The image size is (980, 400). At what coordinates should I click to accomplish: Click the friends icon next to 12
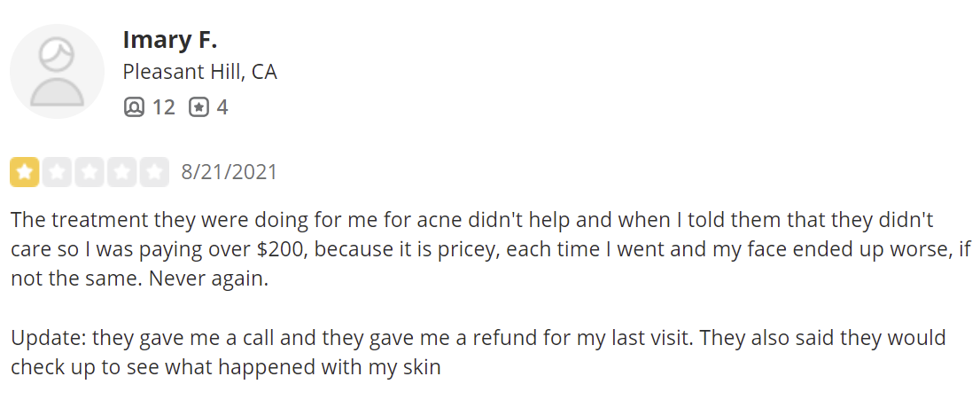(x=134, y=107)
